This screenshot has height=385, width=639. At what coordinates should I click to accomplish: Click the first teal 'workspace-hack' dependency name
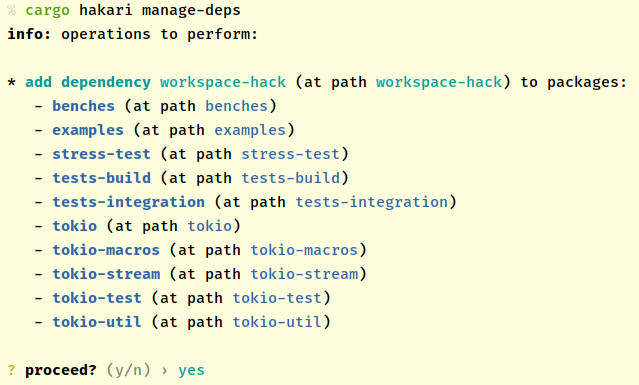[x=223, y=82]
